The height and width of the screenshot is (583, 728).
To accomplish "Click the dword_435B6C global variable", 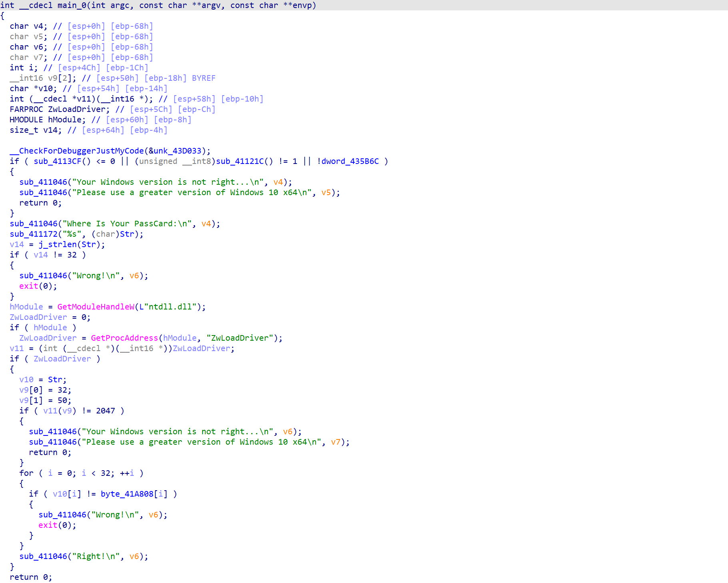I will point(350,161).
